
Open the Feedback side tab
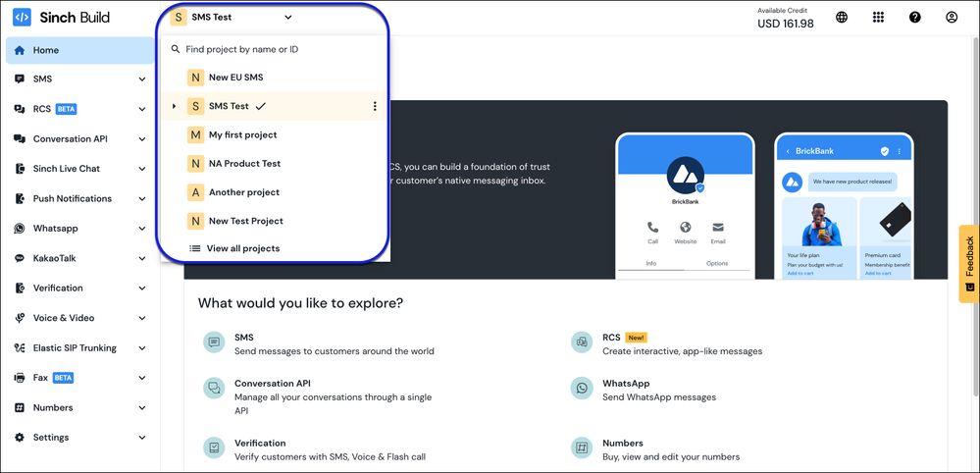969,264
